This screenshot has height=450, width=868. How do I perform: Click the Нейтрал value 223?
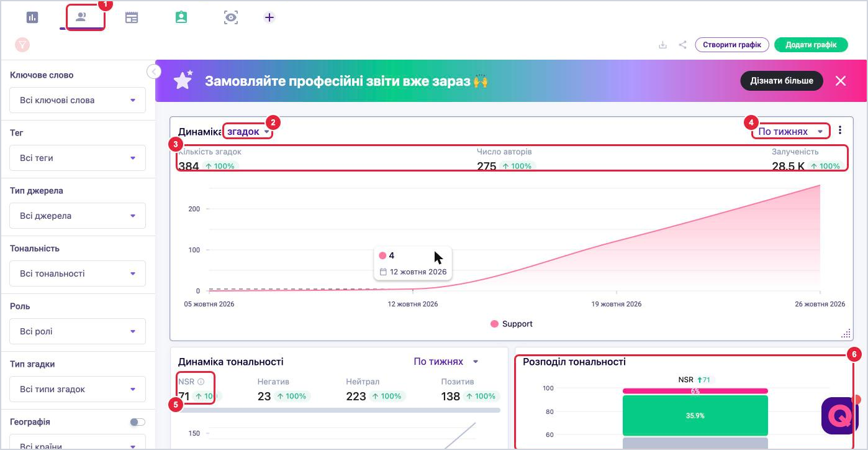click(x=356, y=396)
